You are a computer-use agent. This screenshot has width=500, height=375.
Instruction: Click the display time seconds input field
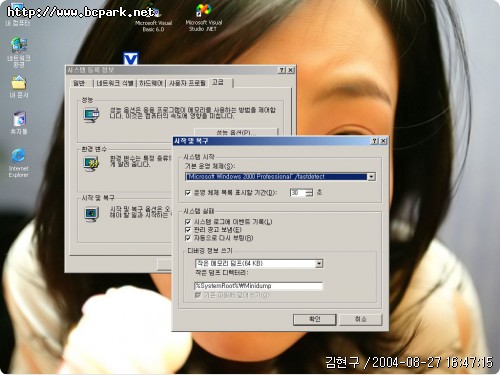click(x=298, y=193)
